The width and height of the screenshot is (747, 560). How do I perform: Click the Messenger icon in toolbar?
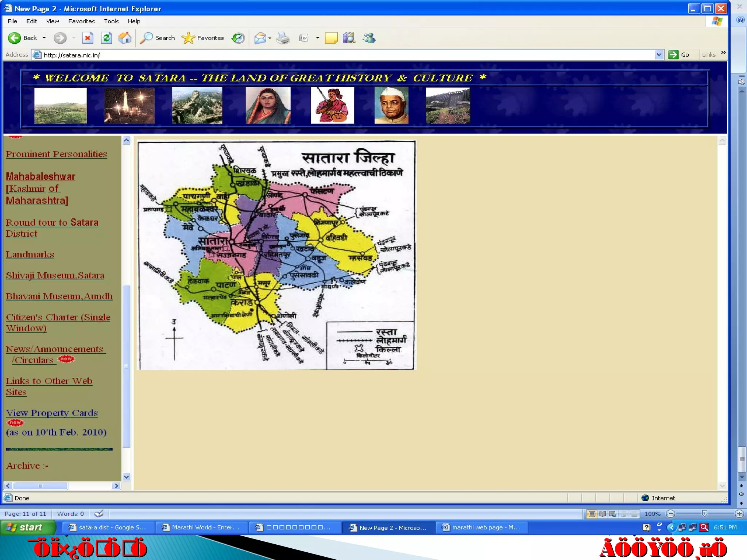click(369, 38)
